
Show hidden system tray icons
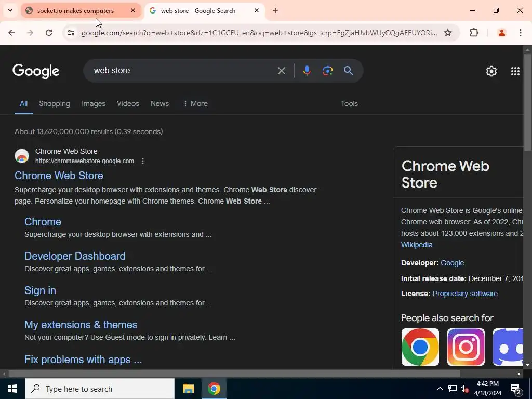click(440, 389)
